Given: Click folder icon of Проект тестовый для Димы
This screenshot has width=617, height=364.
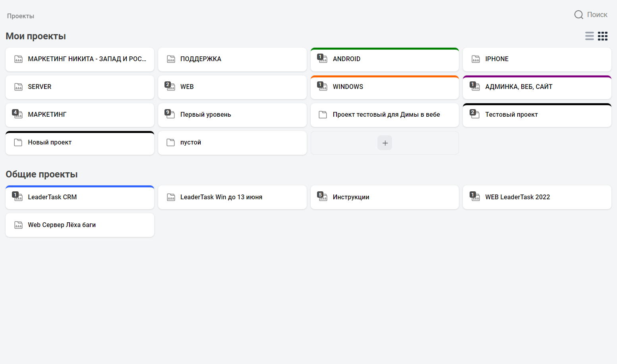Looking at the screenshot, I should point(323,115).
